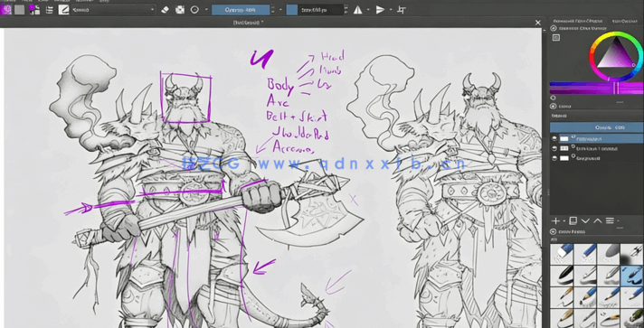Viewport: 644px width, 328px height.
Task: Click the foreground/background color selector
Action: (34, 9)
